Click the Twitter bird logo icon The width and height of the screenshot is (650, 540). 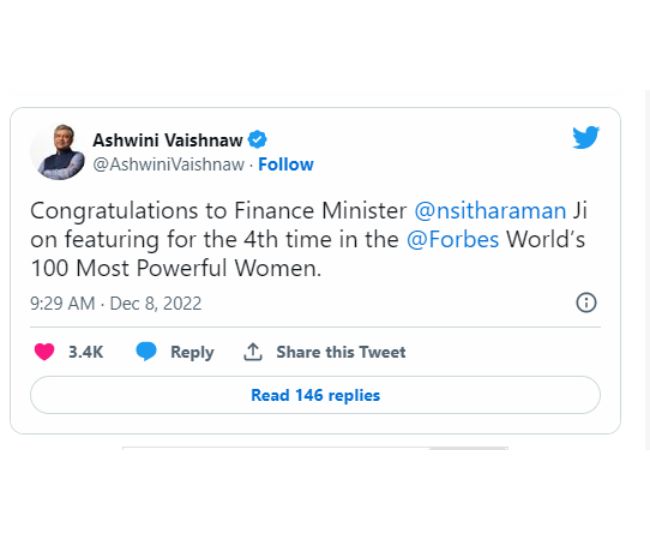(x=586, y=138)
